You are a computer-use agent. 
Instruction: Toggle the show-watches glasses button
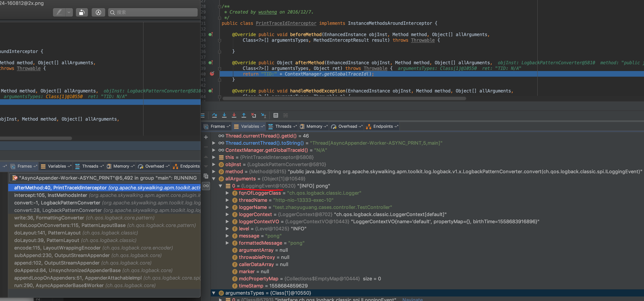pyautogui.click(x=206, y=186)
